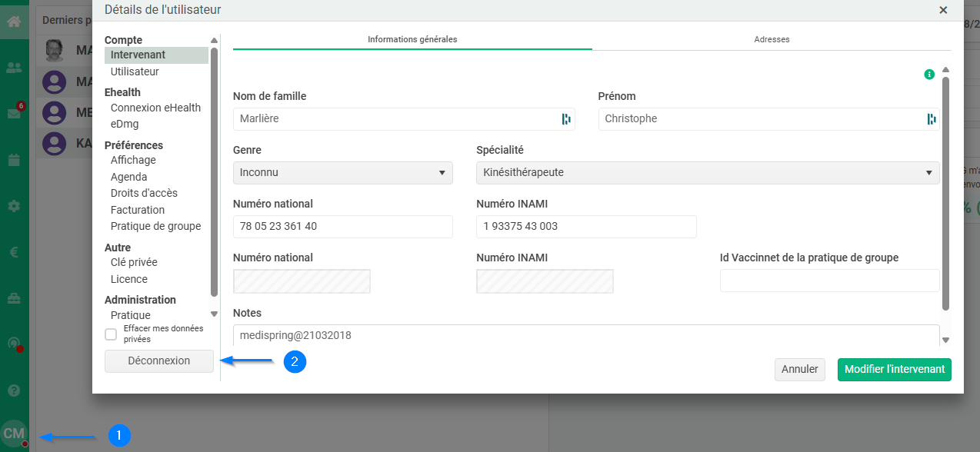Image resolution: width=980 pixels, height=452 pixels.
Task: Switch to the Adresses tab
Action: tap(772, 39)
